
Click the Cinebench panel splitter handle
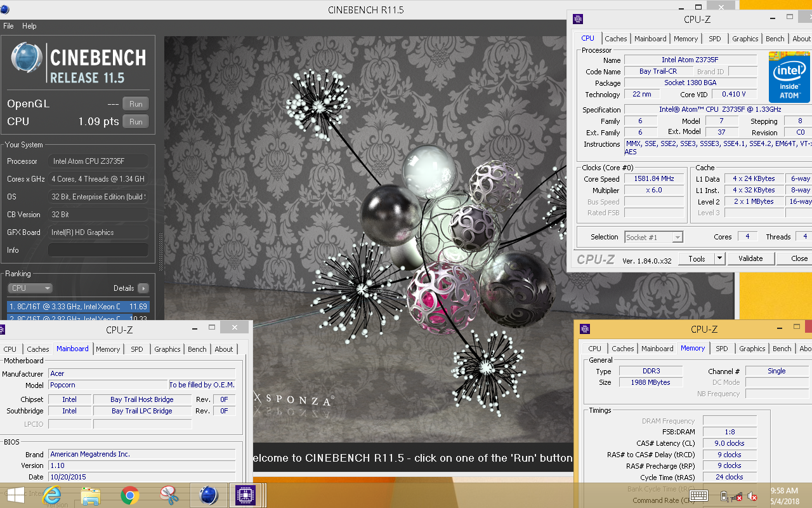coord(160,251)
